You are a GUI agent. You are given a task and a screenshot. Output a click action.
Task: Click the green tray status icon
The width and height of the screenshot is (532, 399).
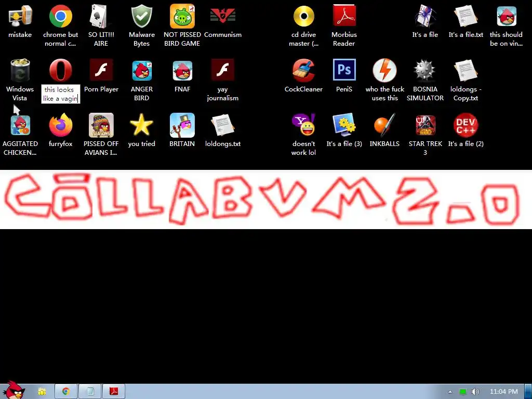coord(463,392)
